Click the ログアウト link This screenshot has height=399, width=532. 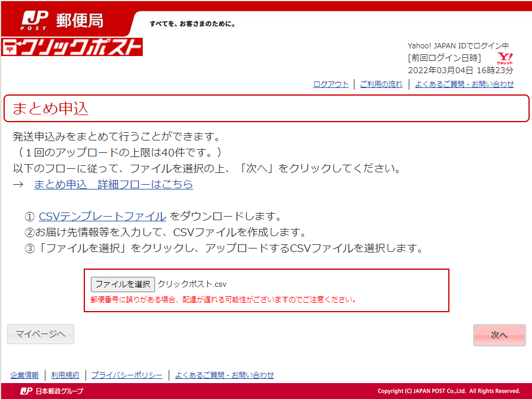click(x=331, y=84)
